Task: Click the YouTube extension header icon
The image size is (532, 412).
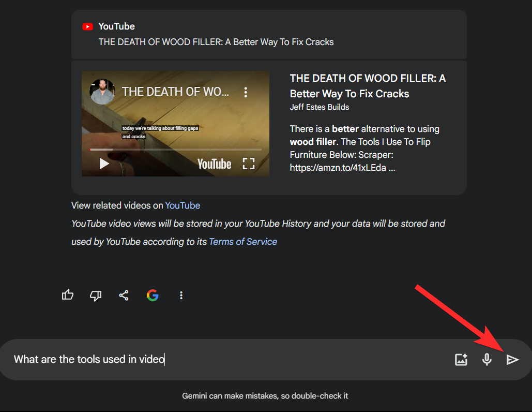Action: pos(87,27)
